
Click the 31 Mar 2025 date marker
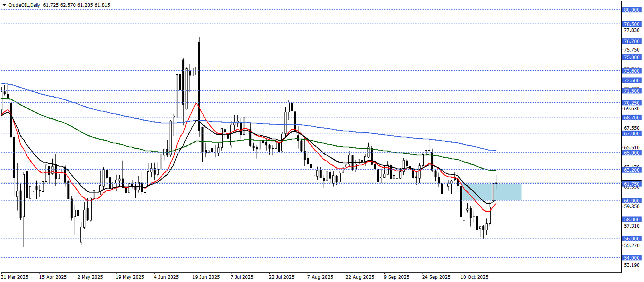tap(15, 277)
